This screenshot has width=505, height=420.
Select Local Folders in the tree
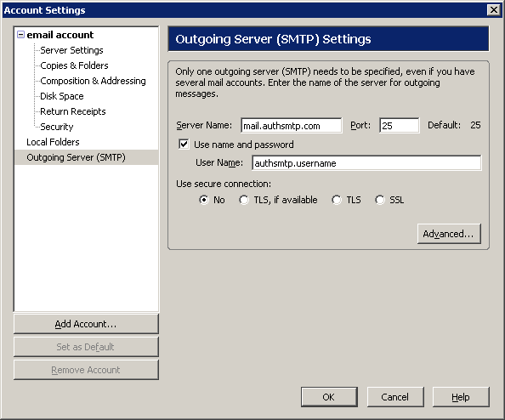(x=54, y=142)
